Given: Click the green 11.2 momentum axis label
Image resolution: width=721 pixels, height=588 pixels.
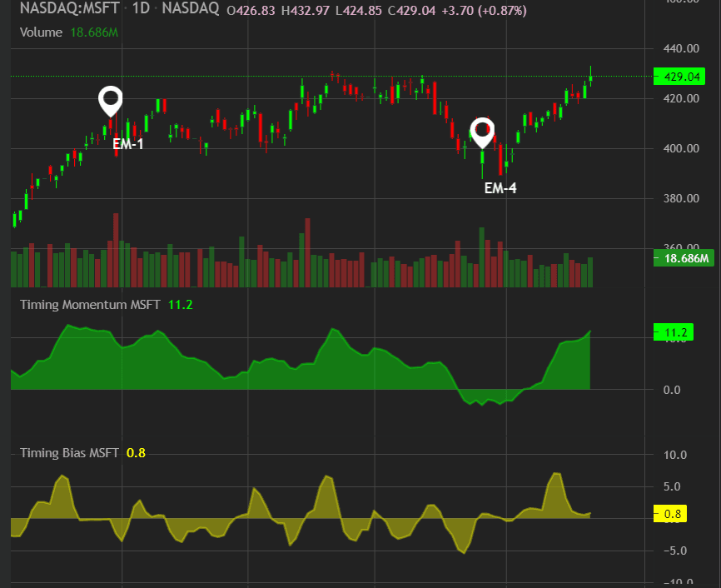Looking at the screenshot, I should [x=674, y=332].
